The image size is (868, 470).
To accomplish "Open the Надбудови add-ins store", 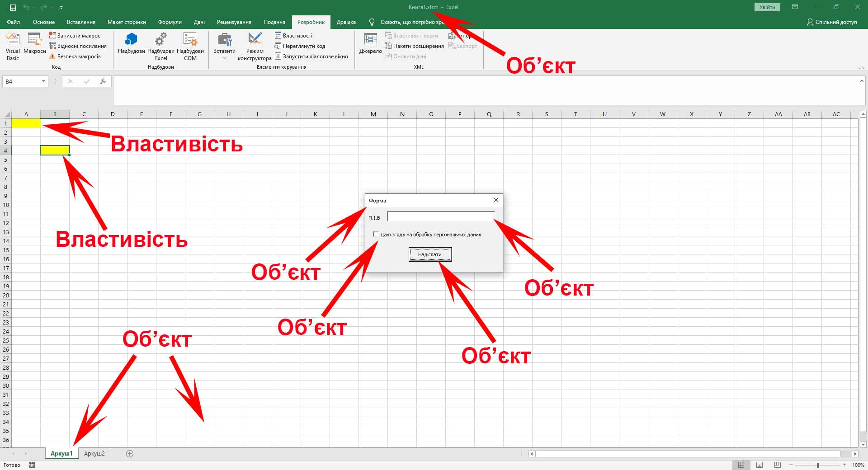I will 131,44.
